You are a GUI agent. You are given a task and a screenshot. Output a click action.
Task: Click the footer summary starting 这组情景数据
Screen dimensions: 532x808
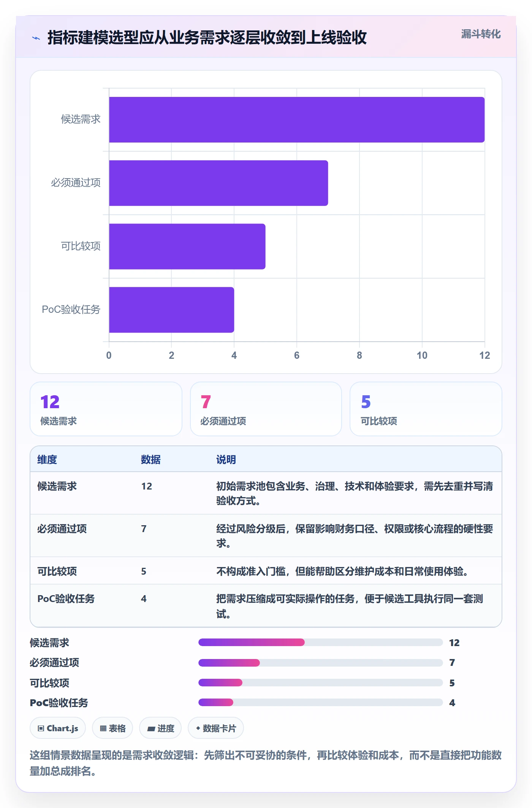point(266,763)
